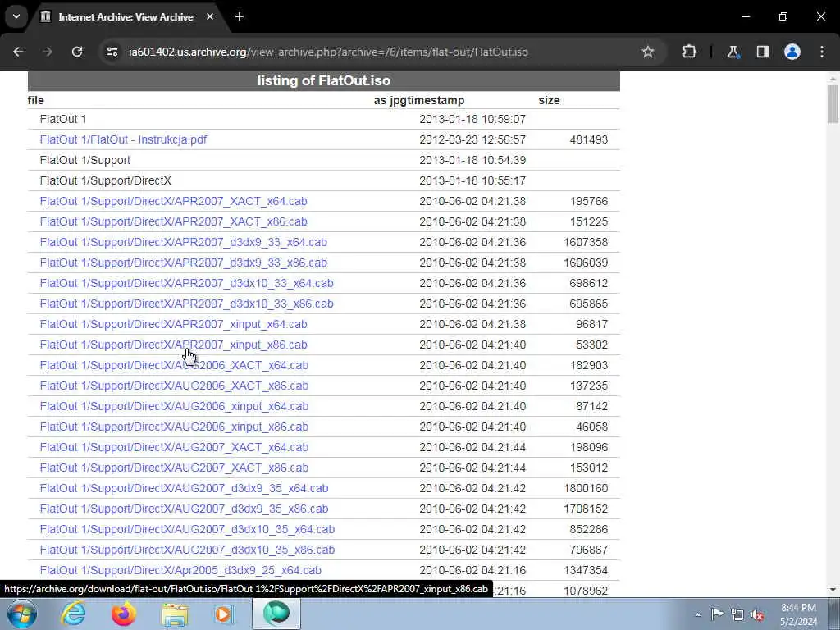
Task: Click timestamp 2012-03-23 12:56:57
Action: [472, 139]
